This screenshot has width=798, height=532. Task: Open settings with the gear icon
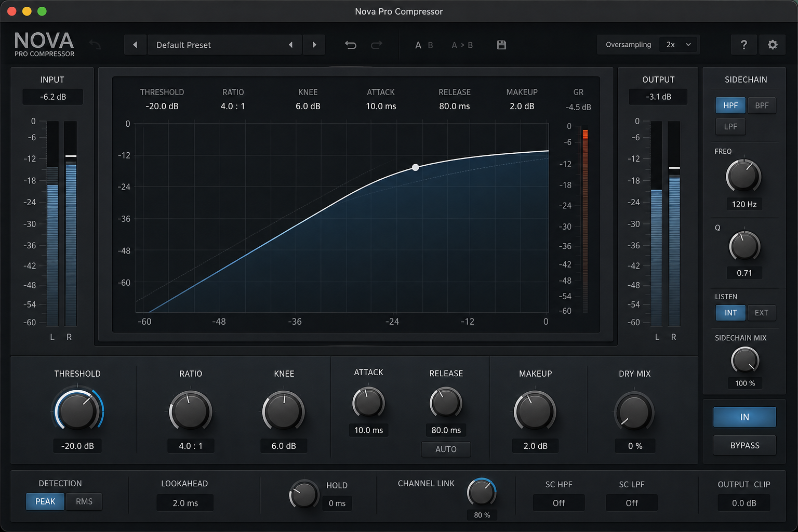coord(773,45)
